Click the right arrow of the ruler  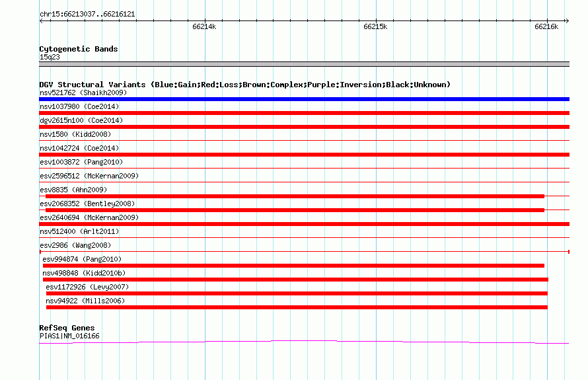(567, 21)
